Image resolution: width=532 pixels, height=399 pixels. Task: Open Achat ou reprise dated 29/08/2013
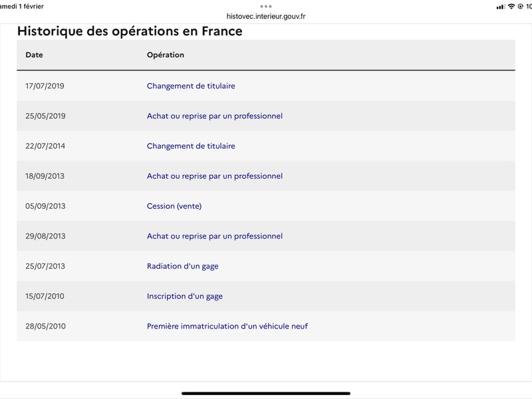click(214, 236)
